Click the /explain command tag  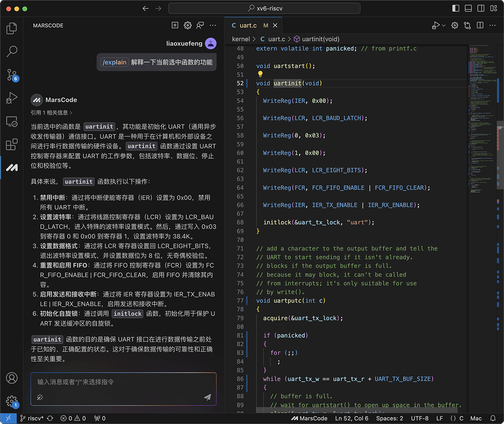coord(115,62)
